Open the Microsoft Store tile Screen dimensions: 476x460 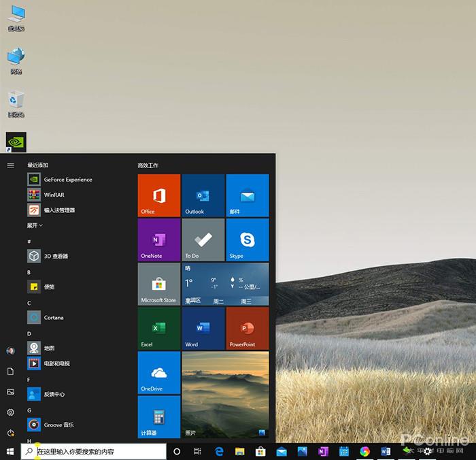pyautogui.click(x=159, y=284)
